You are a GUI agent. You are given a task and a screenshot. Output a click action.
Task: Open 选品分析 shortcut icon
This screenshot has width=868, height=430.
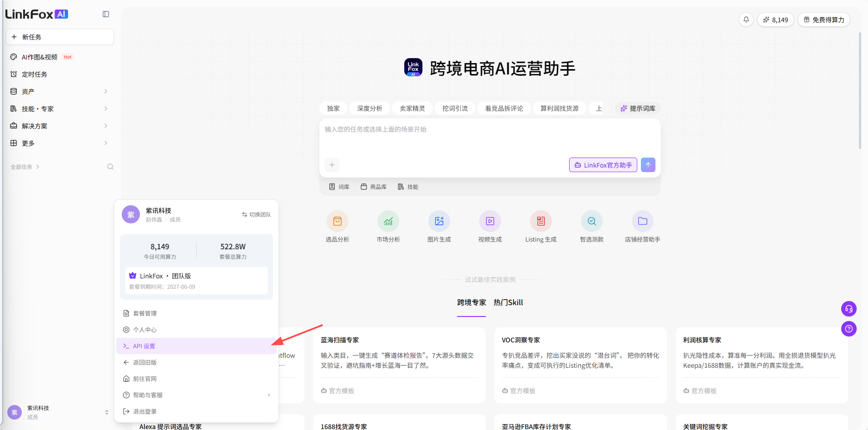[x=337, y=221]
